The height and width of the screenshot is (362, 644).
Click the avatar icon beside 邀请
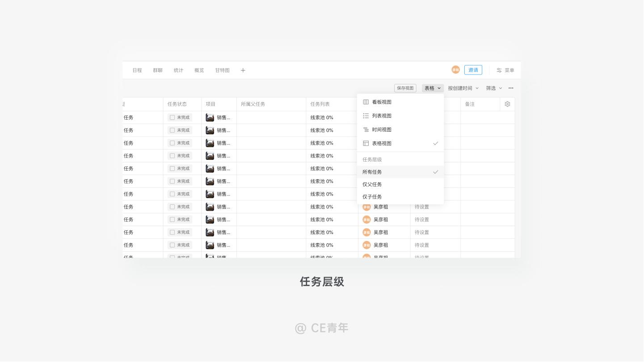pyautogui.click(x=455, y=70)
